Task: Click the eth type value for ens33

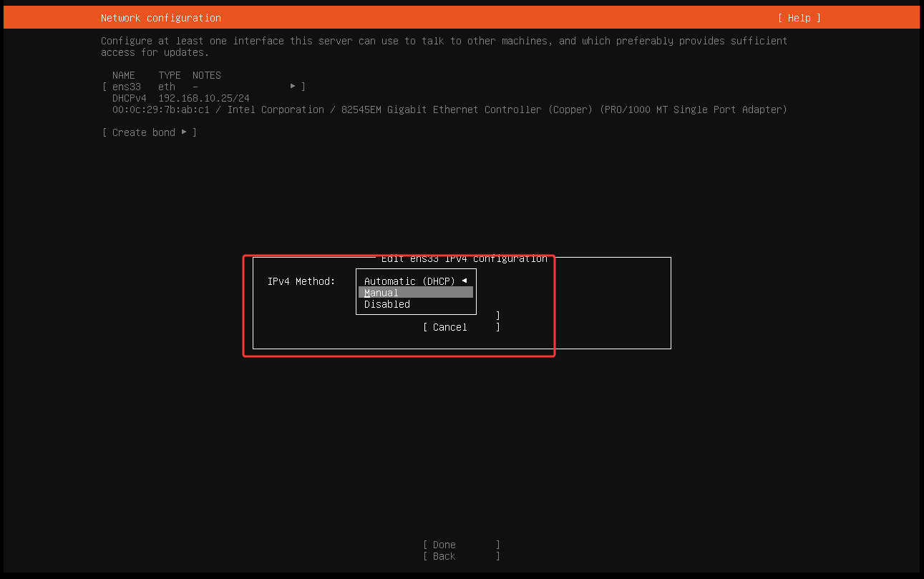Action: (167, 87)
